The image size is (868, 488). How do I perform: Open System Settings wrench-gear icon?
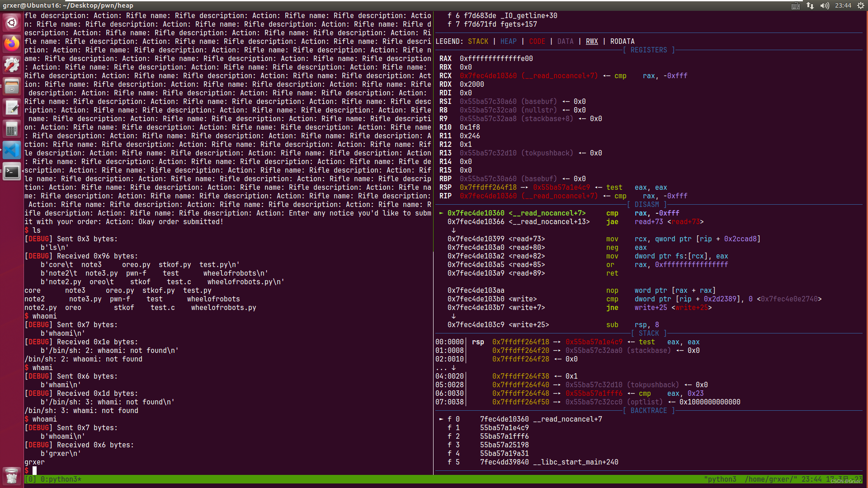coord(12,65)
